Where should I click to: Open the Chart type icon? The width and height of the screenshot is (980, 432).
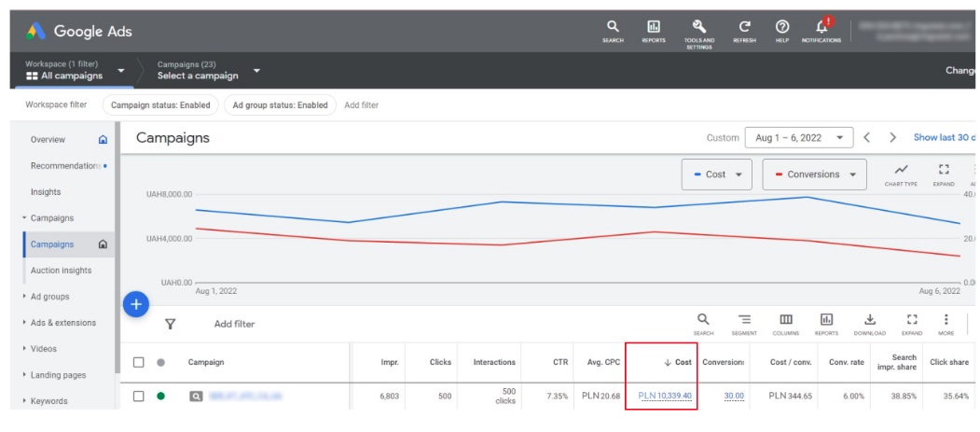point(901,174)
